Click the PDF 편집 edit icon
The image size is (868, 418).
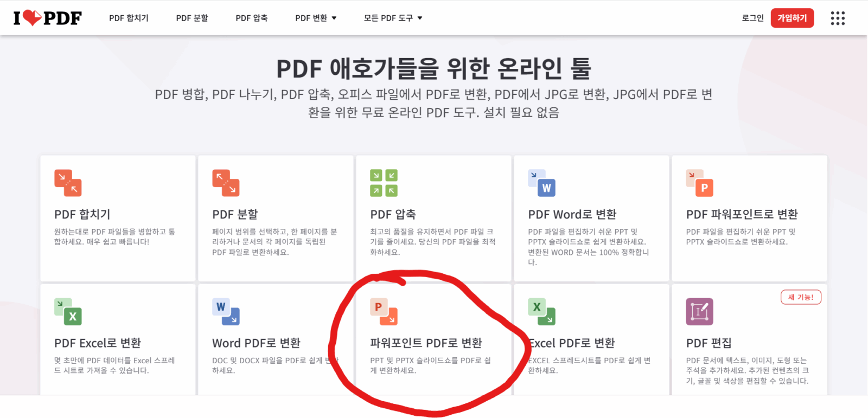tap(700, 311)
